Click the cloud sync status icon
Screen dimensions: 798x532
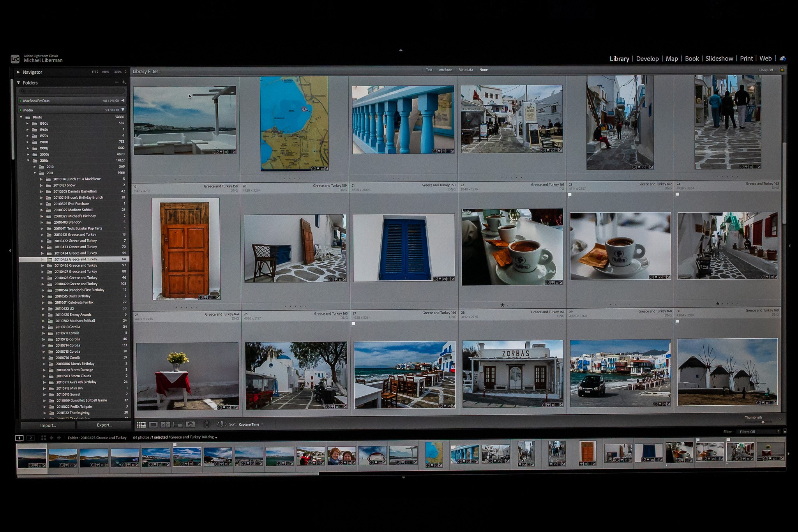pyautogui.click(x=782, y=58)
